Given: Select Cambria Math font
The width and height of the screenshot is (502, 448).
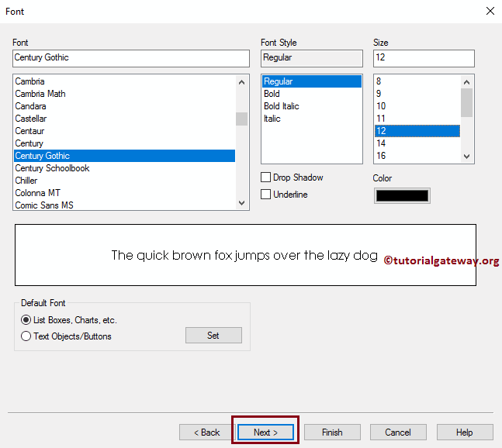Looking at the screenshot, I should (125, 94).
